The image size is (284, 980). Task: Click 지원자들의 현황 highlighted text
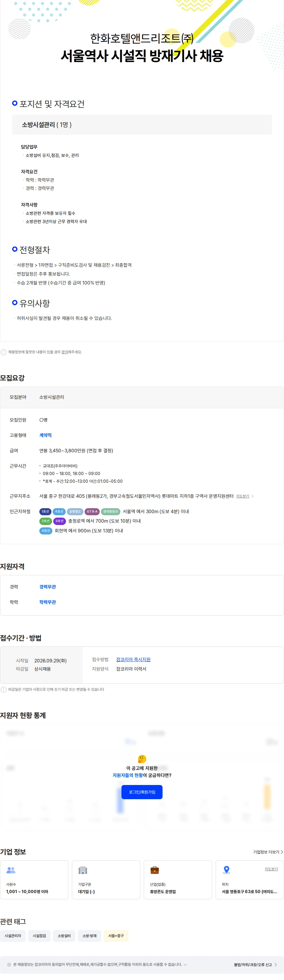128,775
